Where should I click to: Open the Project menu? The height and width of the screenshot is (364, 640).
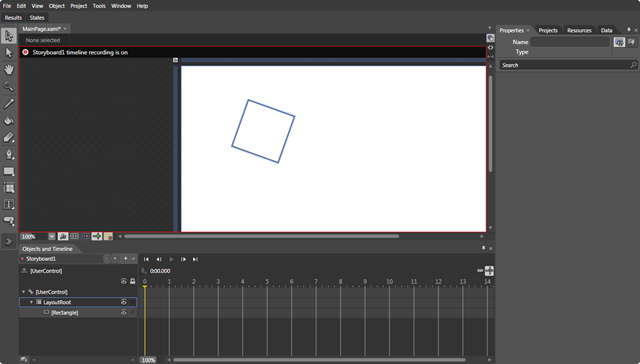point(78,6)
